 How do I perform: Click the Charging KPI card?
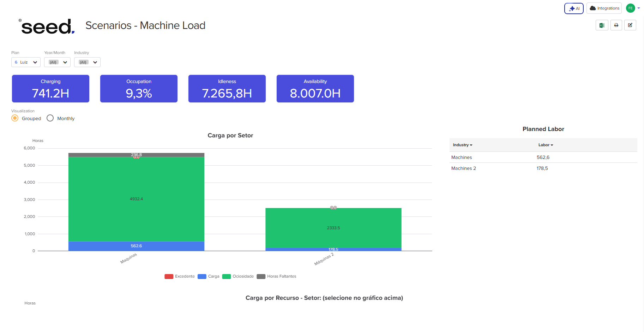coord(50,89)
